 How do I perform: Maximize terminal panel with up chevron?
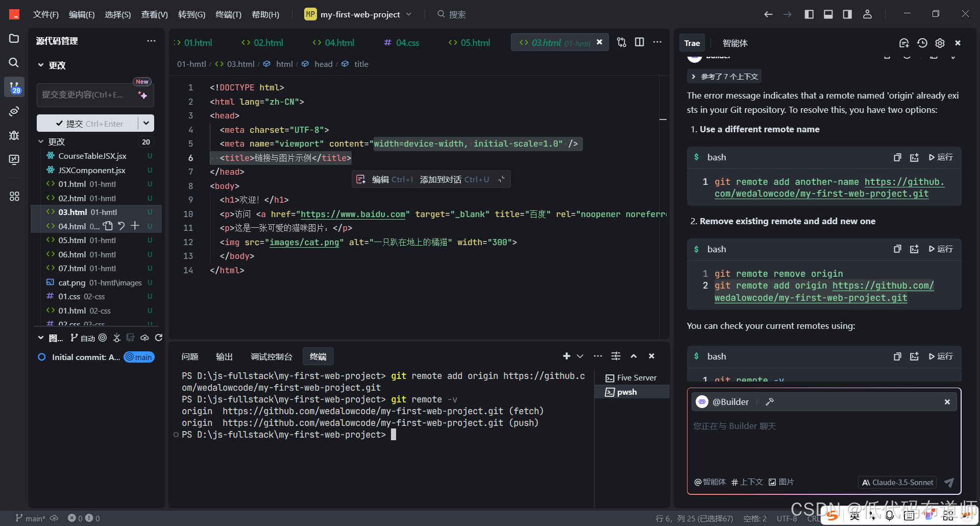pyautogui.click(x=633, y=356)
